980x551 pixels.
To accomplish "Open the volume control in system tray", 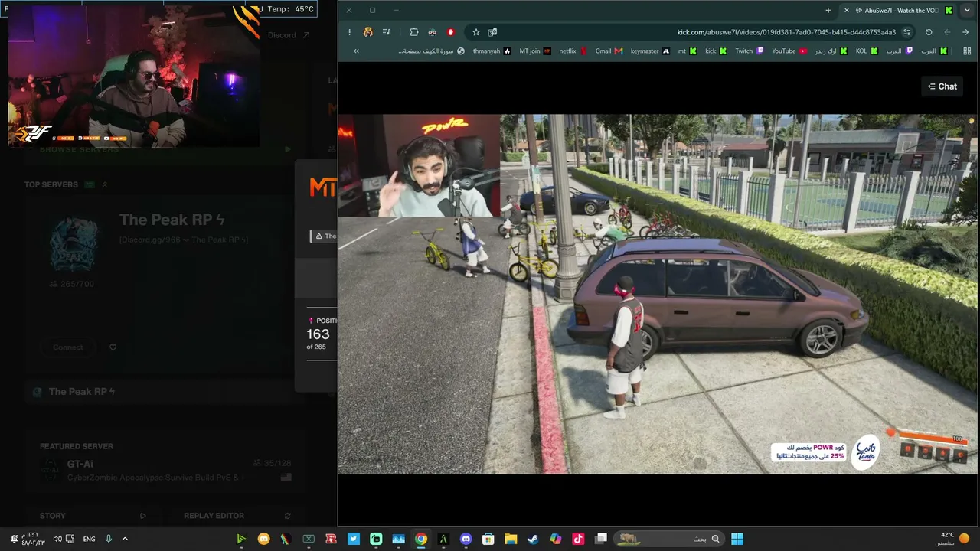I will pyautogui.click(x=57, y=539).
